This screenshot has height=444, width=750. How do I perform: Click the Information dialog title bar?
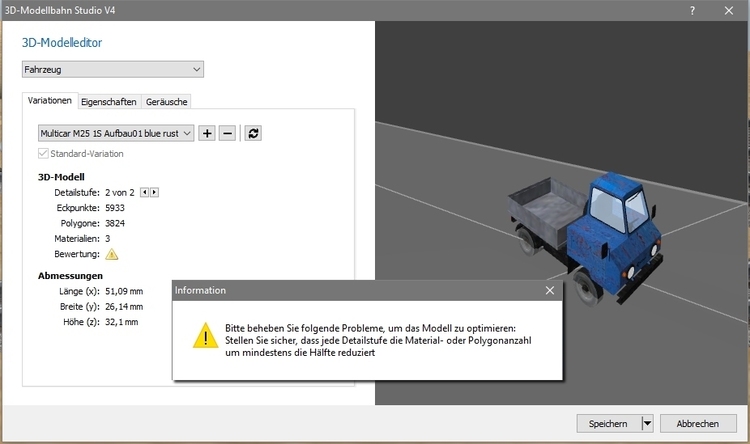point(367,290)
